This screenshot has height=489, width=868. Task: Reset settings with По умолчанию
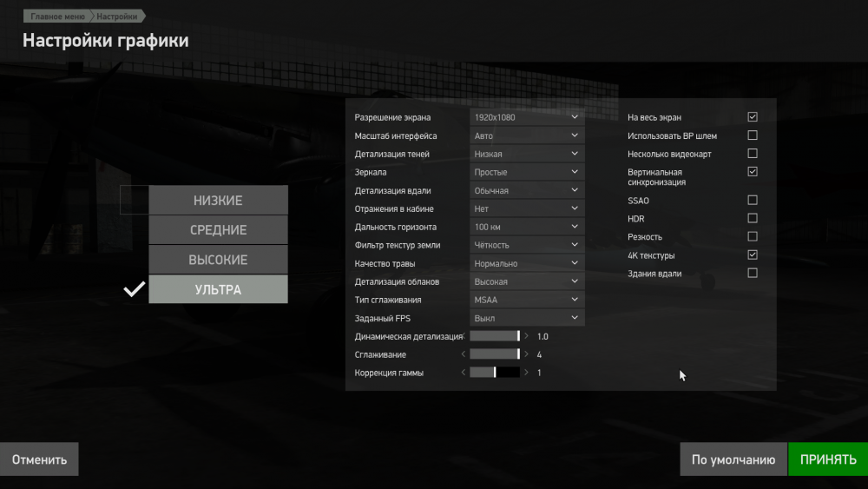(733, 459)
